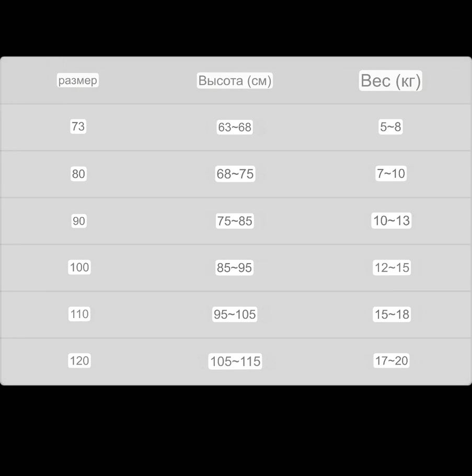Select size 90 cell
This screenshot has height=476, width=472.
click(x=78, y=221)
